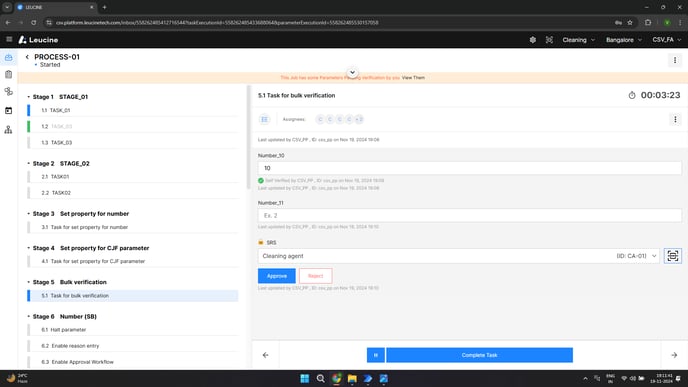Viewport: 688px width, 387px height.
Task: Collapse Stage 2 STAGE_02
Action: (x=29, y=164)
